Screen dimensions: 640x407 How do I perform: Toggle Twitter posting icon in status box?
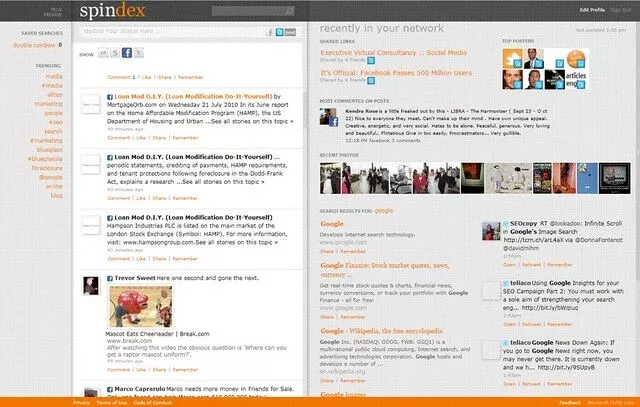tap(280, 32)
